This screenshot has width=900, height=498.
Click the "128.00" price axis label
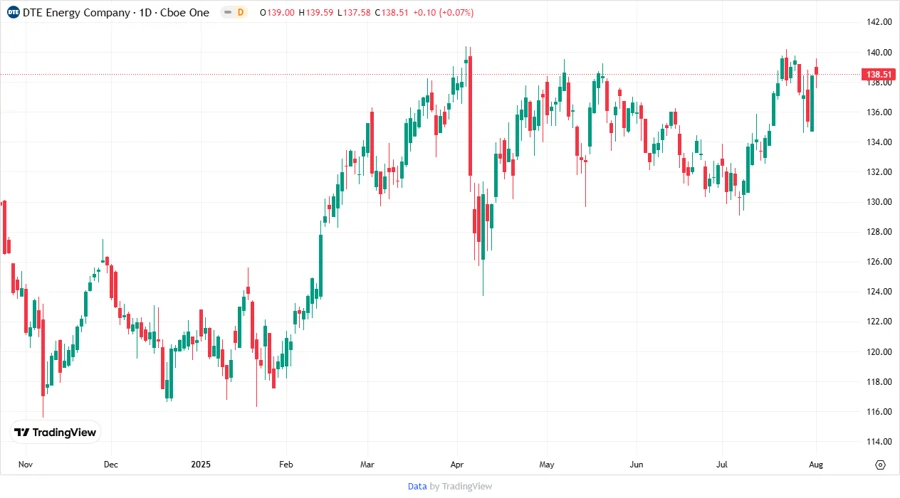click(x=879, y=232)
